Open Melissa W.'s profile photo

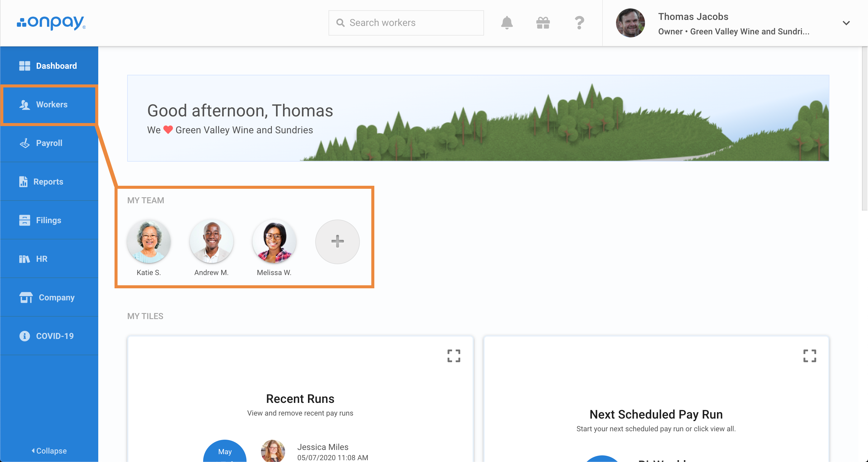pos(274,242)
